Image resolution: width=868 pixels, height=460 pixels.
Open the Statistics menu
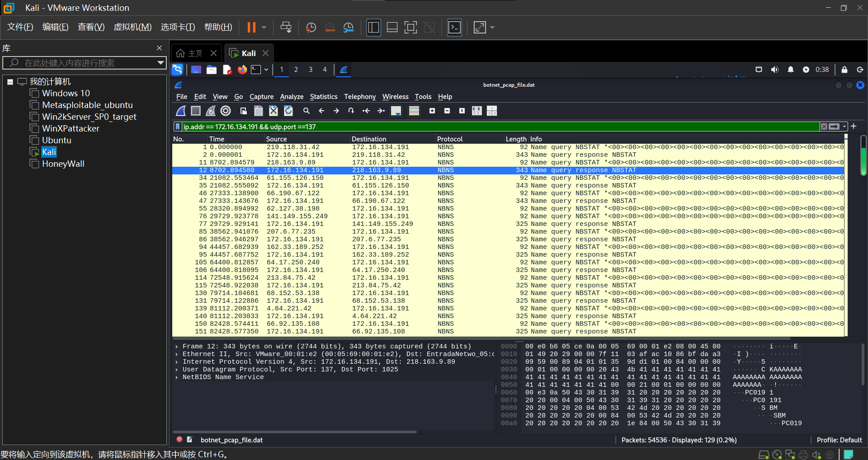(x=323, y=97)
